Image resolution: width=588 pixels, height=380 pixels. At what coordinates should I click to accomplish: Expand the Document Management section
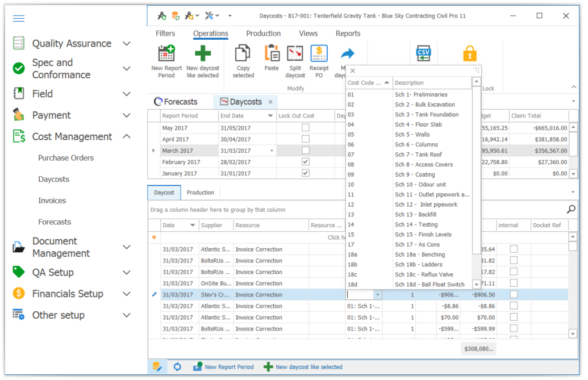(x=127, y=247)
